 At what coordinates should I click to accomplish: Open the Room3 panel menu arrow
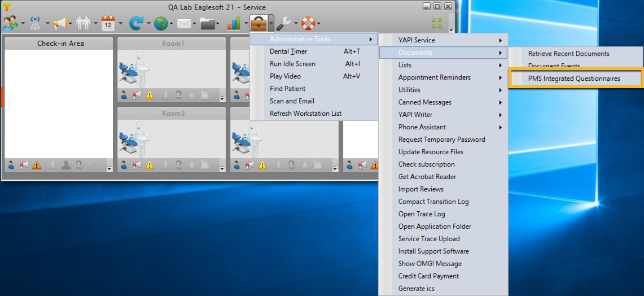pos(222,168)
